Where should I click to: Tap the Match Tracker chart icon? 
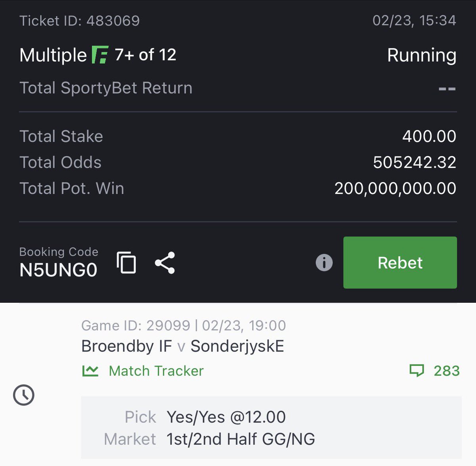pyautogui.click(x=90, y=371)
